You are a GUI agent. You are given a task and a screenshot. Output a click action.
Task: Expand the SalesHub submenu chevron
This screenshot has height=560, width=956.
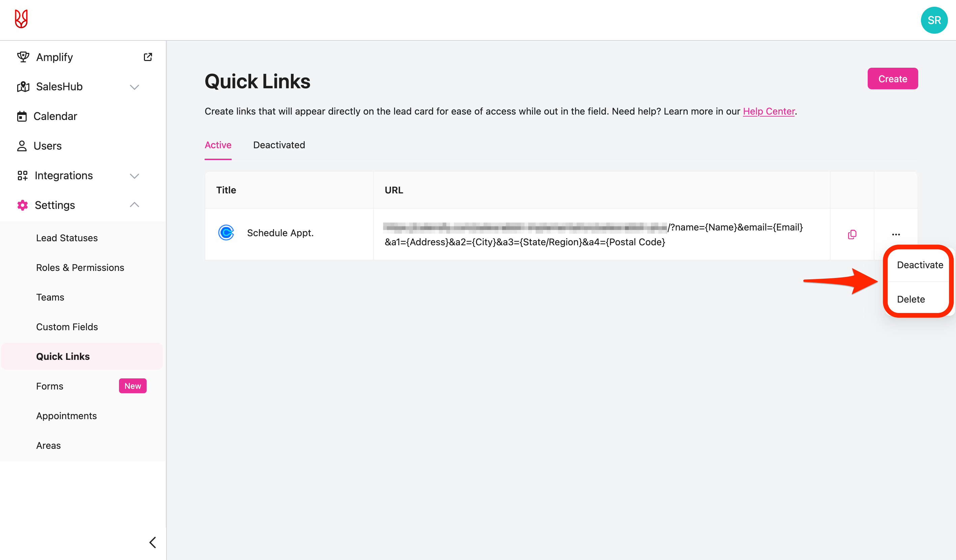tap(134, 87)
